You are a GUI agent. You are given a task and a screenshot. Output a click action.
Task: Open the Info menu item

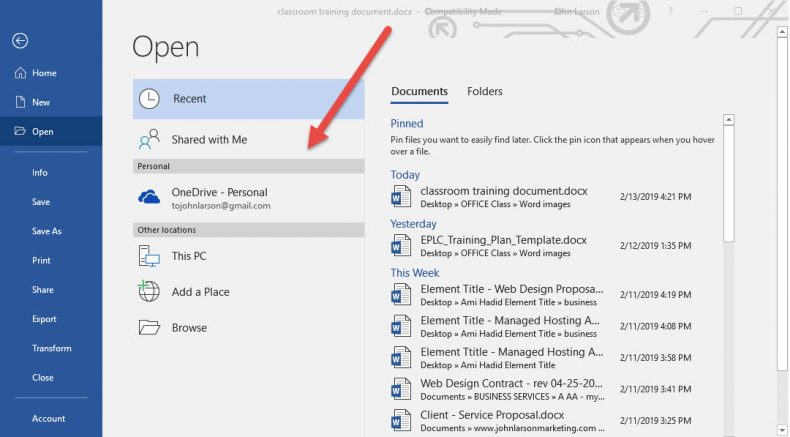point(40,173)
